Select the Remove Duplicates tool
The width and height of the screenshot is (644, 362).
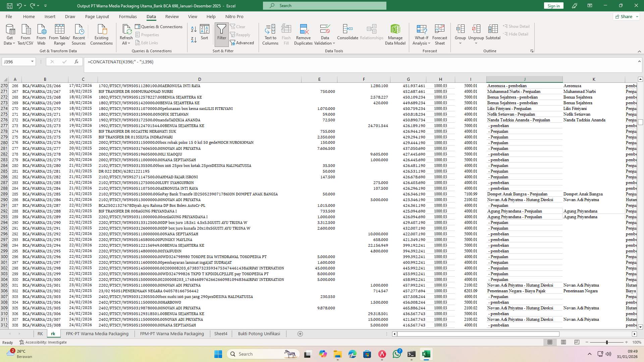303,34
